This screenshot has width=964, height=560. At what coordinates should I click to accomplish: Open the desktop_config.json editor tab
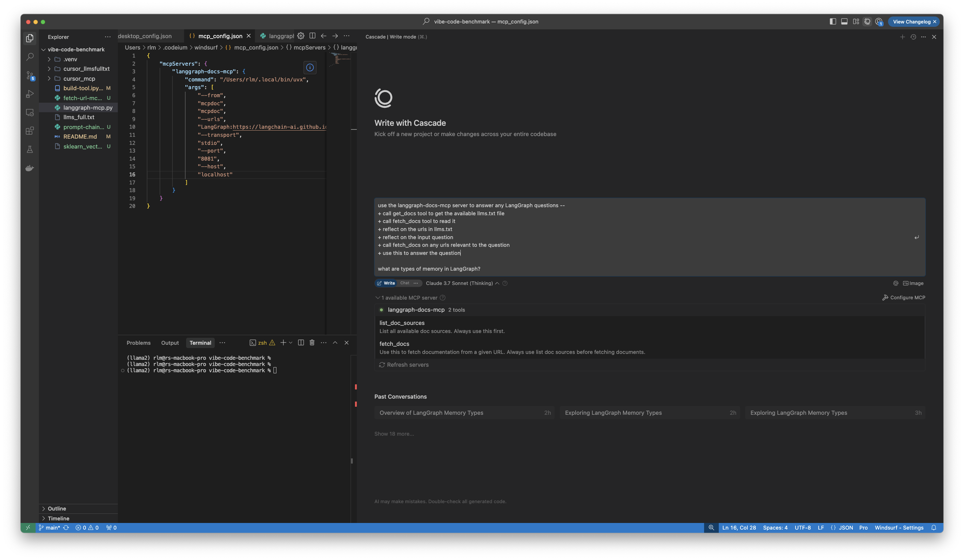[x=145, y=36]
